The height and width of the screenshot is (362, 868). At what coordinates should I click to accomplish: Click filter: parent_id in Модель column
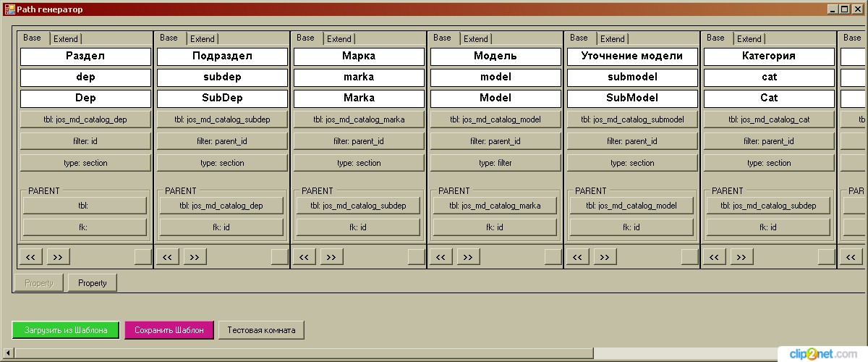click(x=496, y=141)
